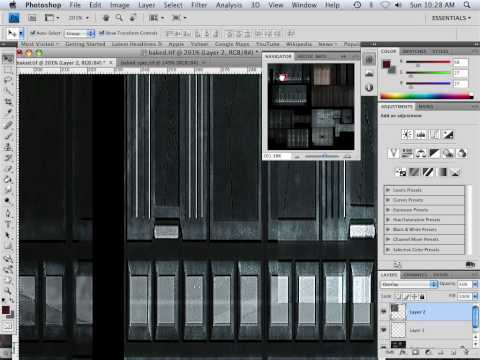The height and width of the screenshot is (360, 480).
Task: Click YouTube bookmark in the browser behind
Action: point(268,44)
